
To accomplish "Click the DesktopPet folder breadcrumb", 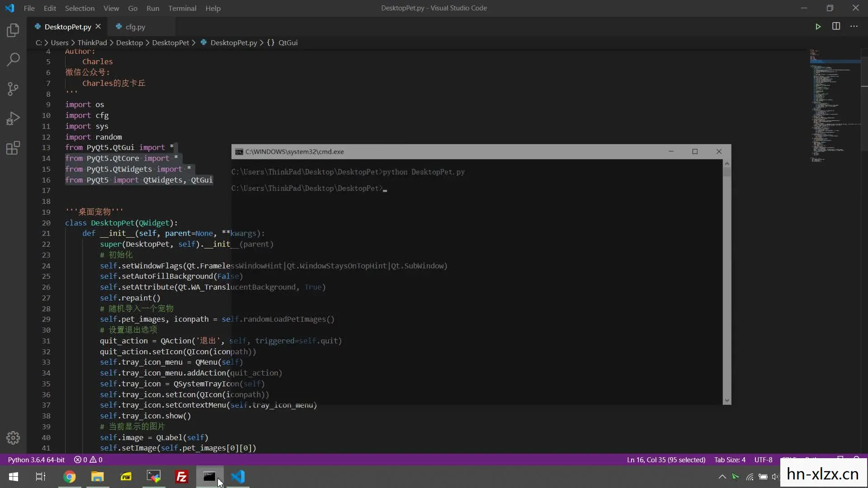I will pos(170,42).
